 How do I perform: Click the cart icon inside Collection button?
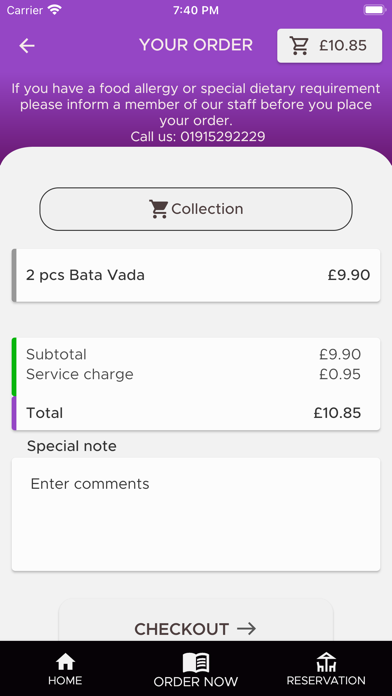(x=158, y=209)
